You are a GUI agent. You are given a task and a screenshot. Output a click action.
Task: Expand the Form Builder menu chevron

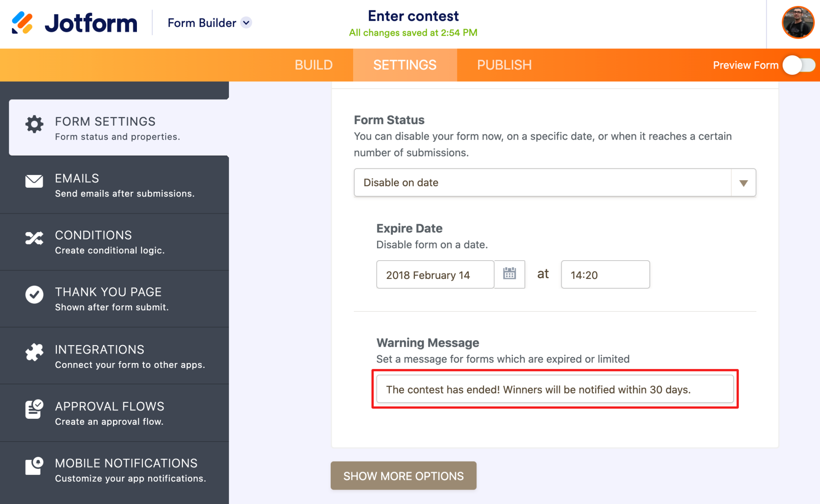point(246,23)
